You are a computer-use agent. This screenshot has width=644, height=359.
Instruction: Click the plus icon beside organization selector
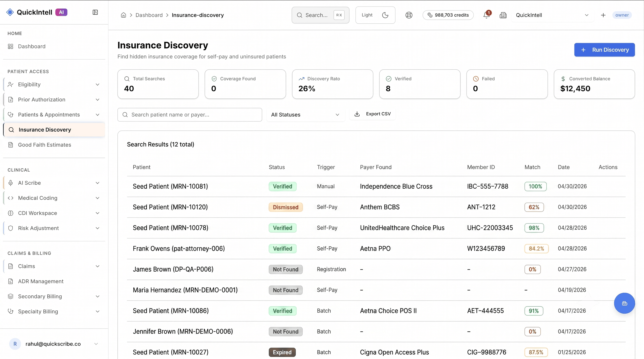[x=603, y=15]
